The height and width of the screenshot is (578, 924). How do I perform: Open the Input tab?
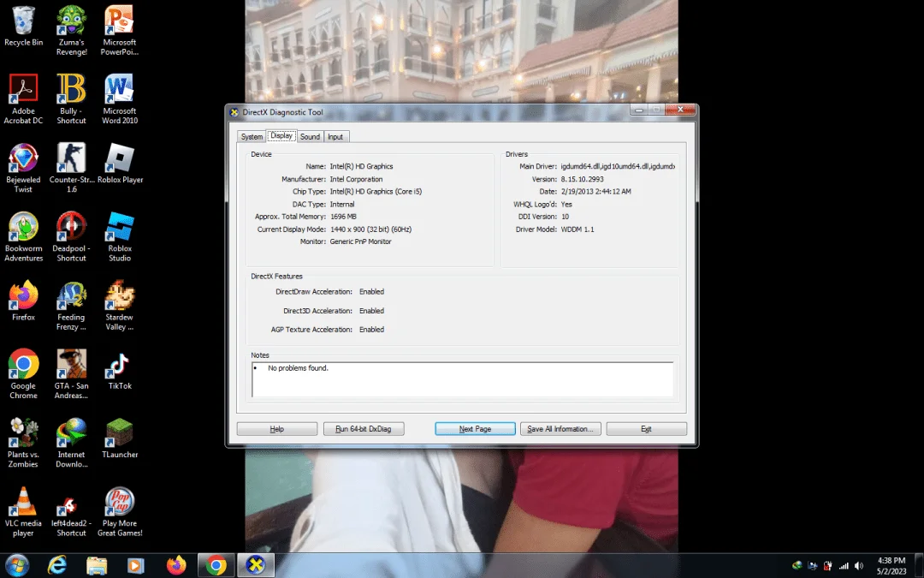point(335,136)
